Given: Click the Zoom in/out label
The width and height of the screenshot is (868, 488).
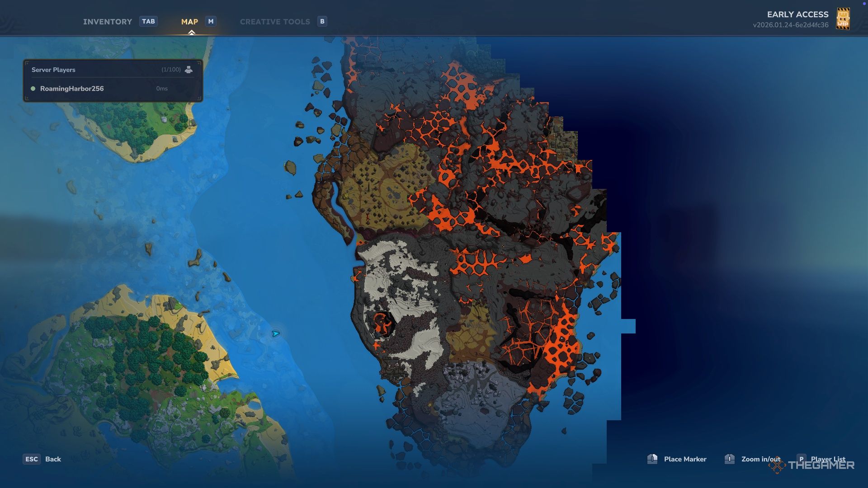Looking at the screenshot, I should click(x=761, y=459).
